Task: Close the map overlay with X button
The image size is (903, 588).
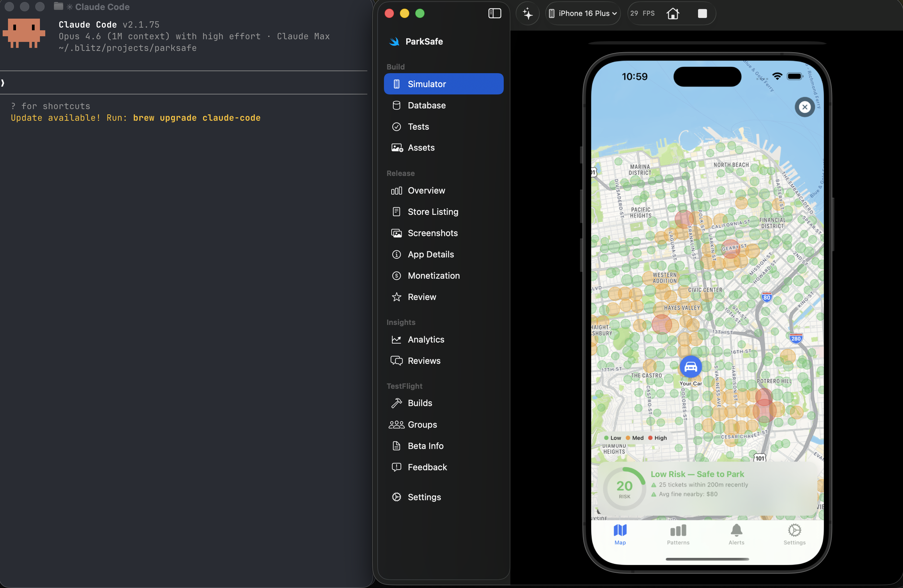Action: click(805, 107)
